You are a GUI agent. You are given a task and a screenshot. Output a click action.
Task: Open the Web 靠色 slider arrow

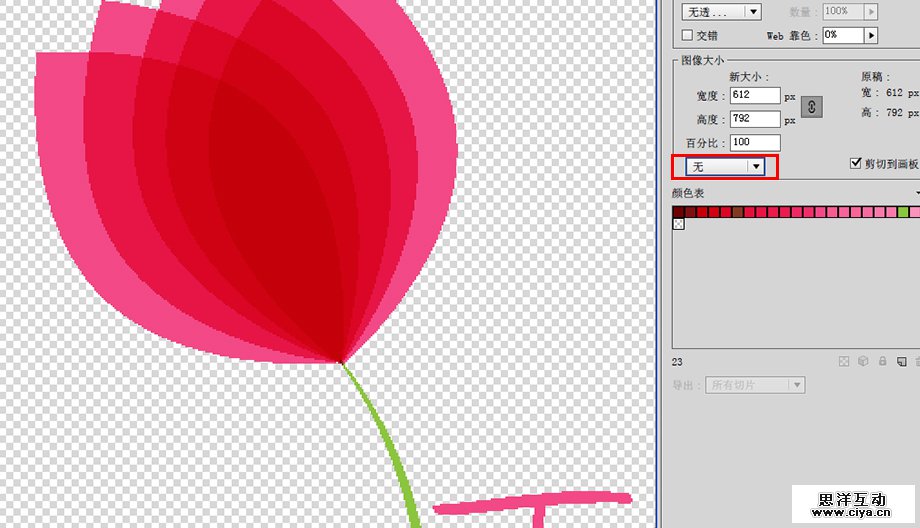tap(871, 35)
